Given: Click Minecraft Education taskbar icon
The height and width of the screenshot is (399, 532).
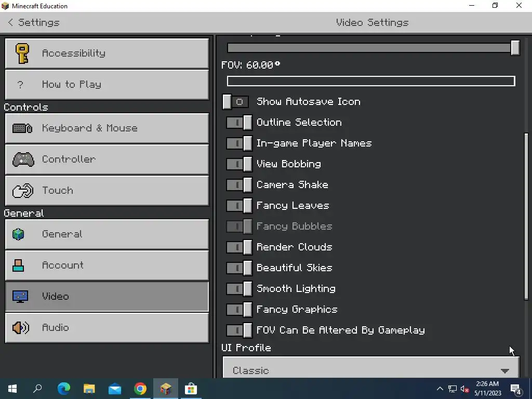Looking at the screenshot, I should [166, 389].
